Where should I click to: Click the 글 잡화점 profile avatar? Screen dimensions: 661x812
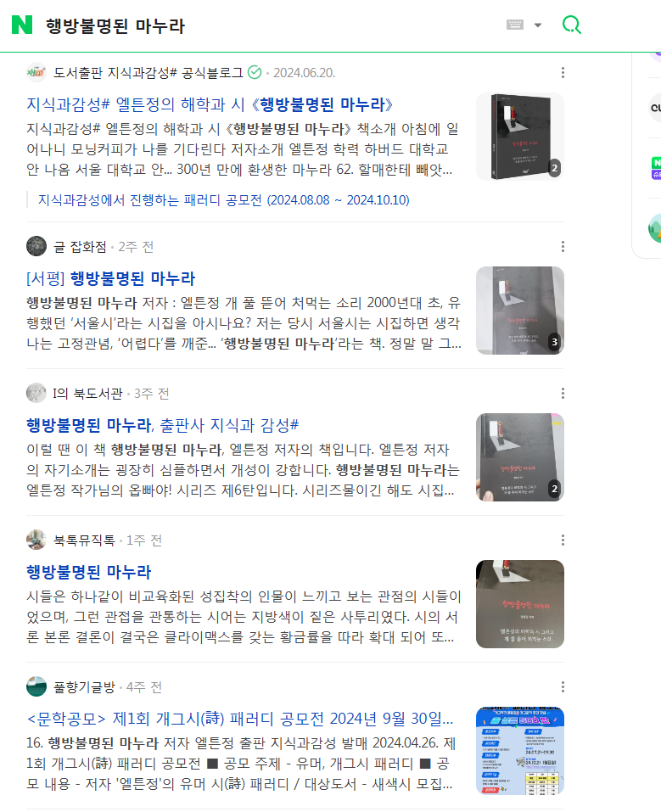coord(36,246)
